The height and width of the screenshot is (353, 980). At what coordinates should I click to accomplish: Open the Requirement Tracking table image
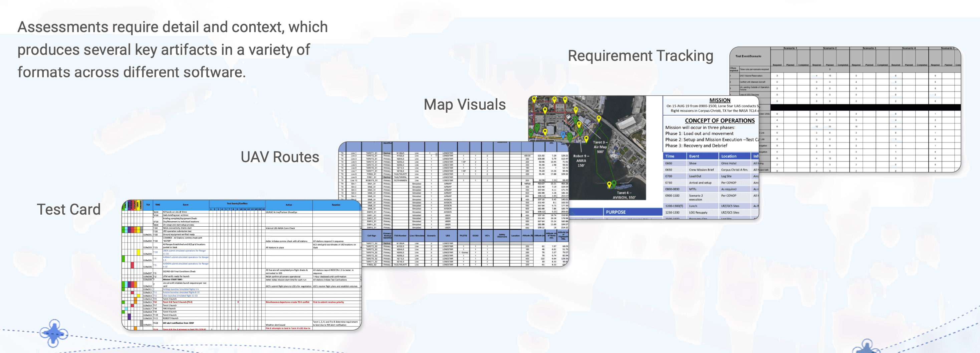coord(845,110)
